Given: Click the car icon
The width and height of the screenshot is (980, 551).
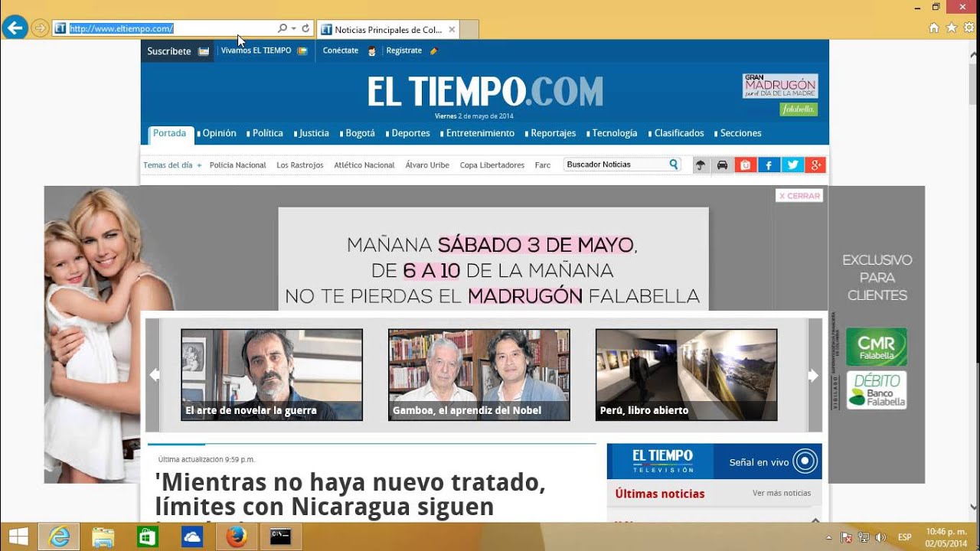Looking at the screenshot, I should click(722, 165).
